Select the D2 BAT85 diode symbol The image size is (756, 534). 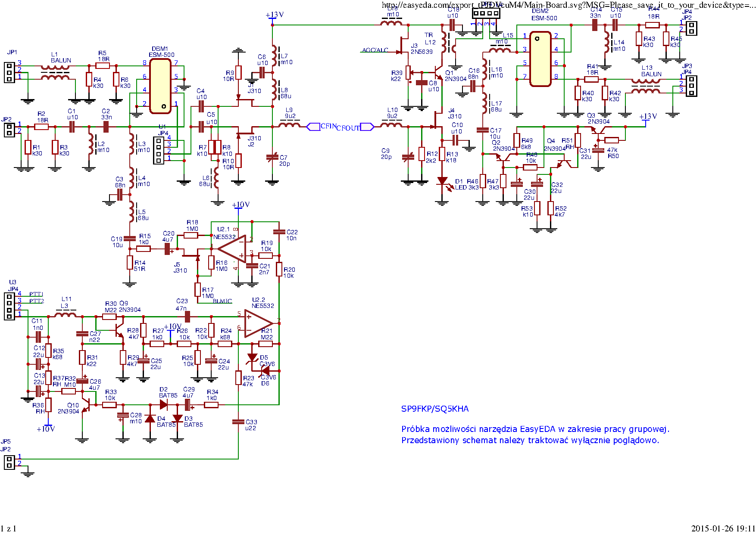[164, 404]
